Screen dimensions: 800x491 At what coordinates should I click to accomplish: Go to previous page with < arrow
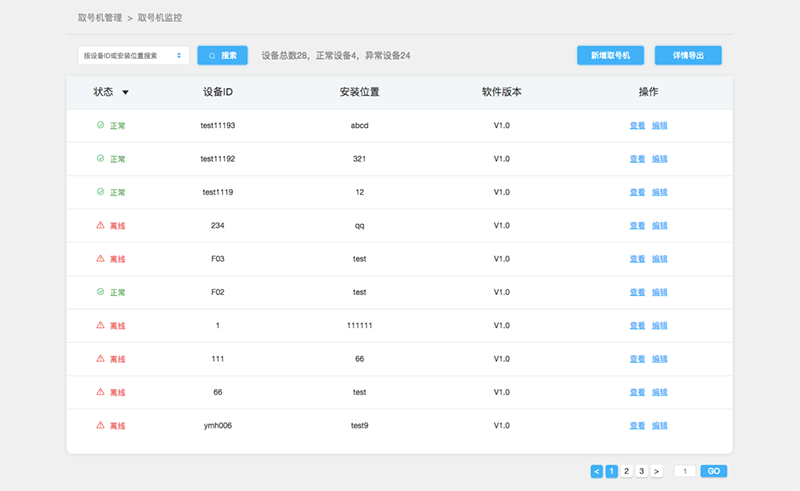click(x=596, y=471)
